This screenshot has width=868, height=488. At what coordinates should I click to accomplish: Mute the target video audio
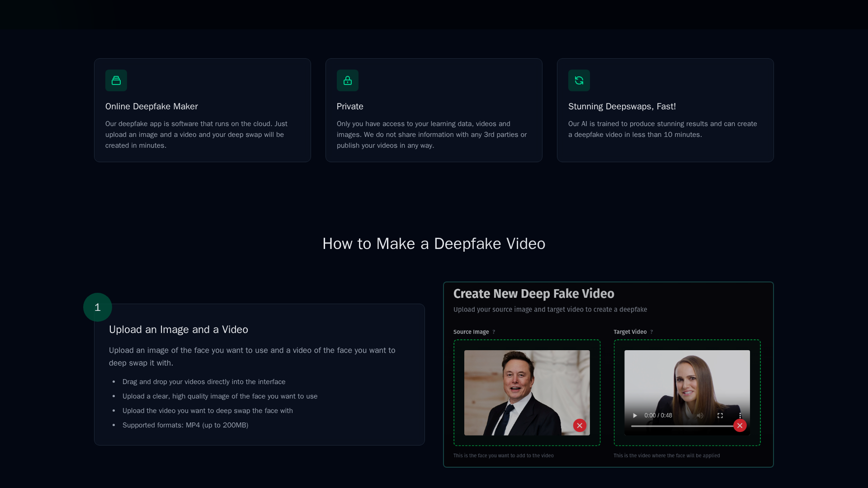pos(700,415)
